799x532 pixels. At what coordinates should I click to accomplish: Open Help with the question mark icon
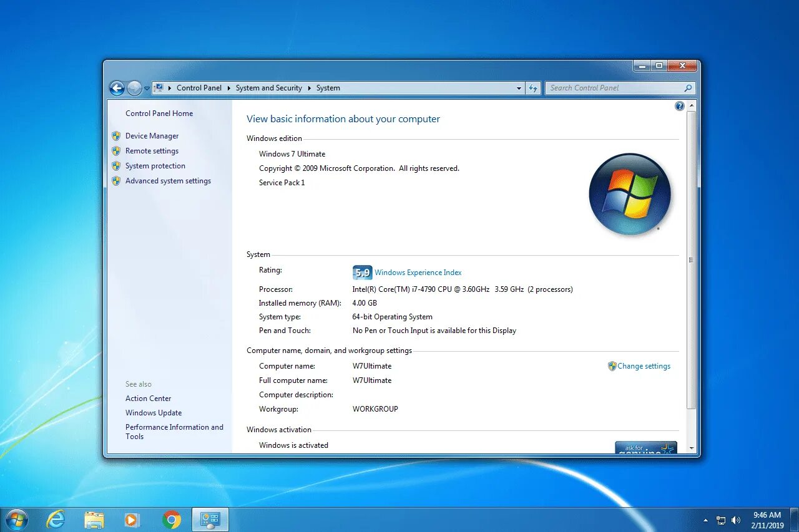coord(680,106)
